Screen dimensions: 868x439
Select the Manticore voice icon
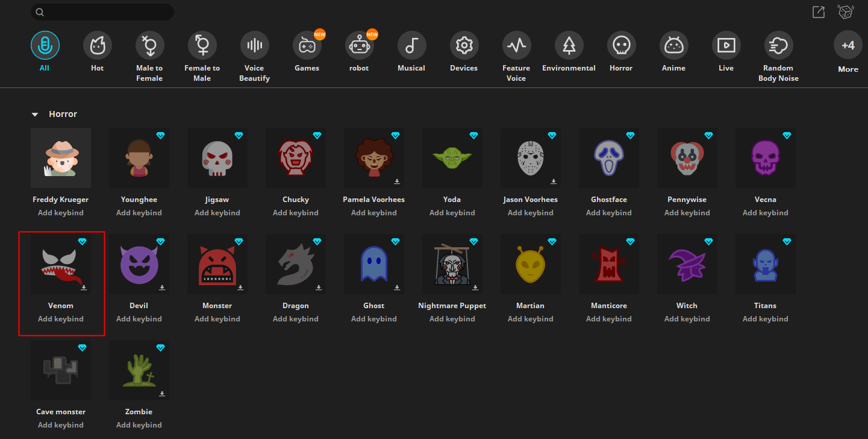pos(609,264)
